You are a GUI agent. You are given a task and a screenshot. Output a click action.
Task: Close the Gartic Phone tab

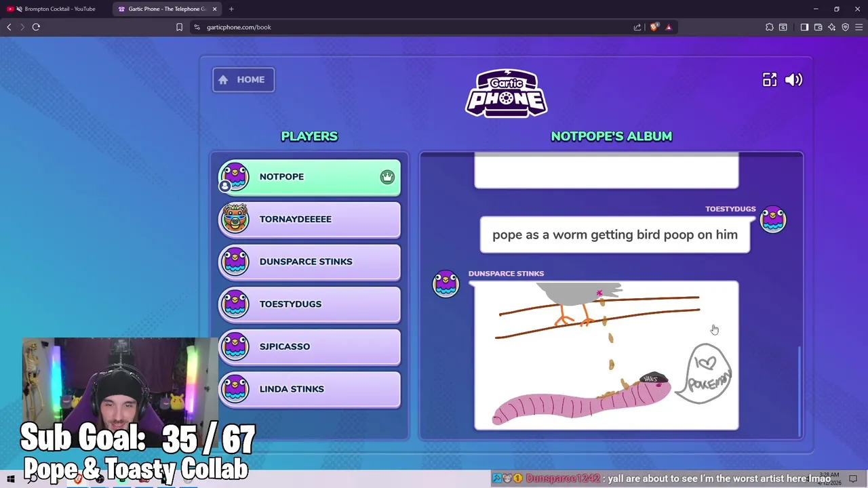pyautogui.click(x=215, y=9)
